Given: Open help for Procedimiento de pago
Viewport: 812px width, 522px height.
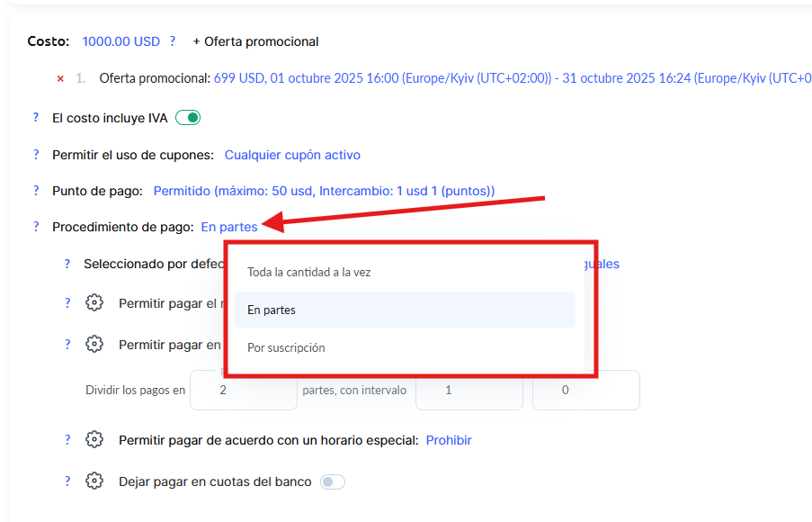Looking at the screenshot, I should tap(36, 227).
